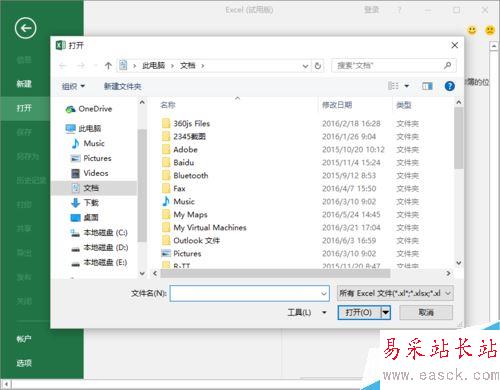500x390 pixels.
Task: Open Pictures in the navigation pane
Action: tap(91, 158)
